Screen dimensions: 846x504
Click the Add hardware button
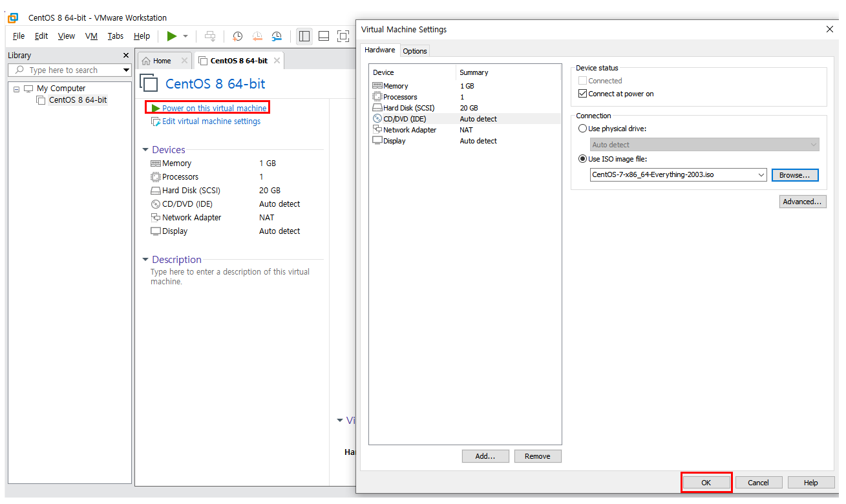coord(485,456)
